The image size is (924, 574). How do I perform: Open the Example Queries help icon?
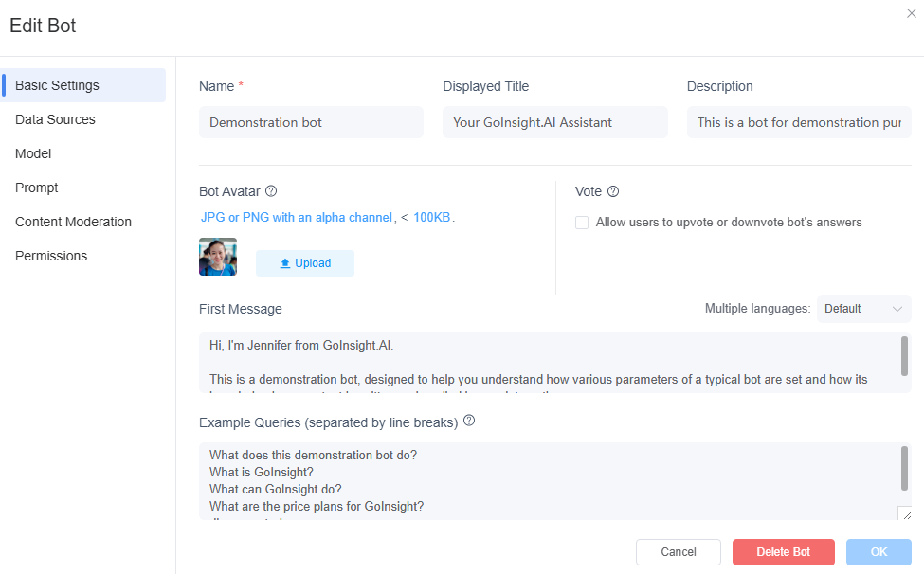pos(469,421)
